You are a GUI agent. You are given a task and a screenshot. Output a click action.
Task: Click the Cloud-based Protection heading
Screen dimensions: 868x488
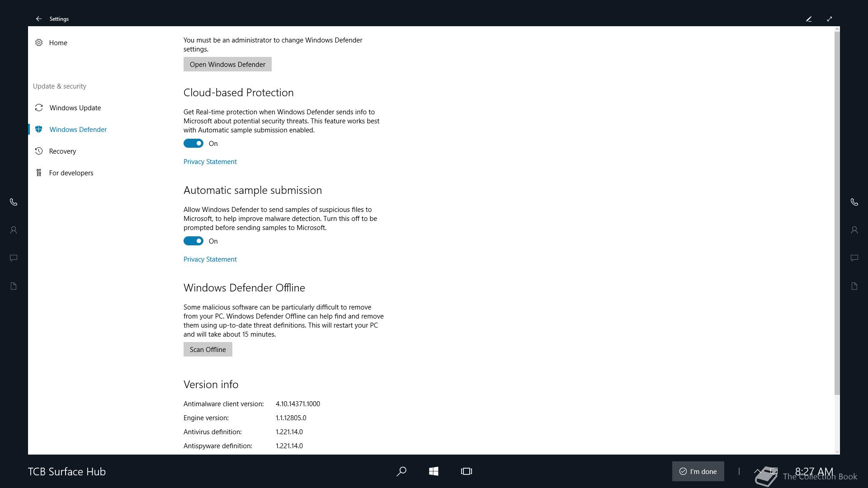(x=239, y=92)
